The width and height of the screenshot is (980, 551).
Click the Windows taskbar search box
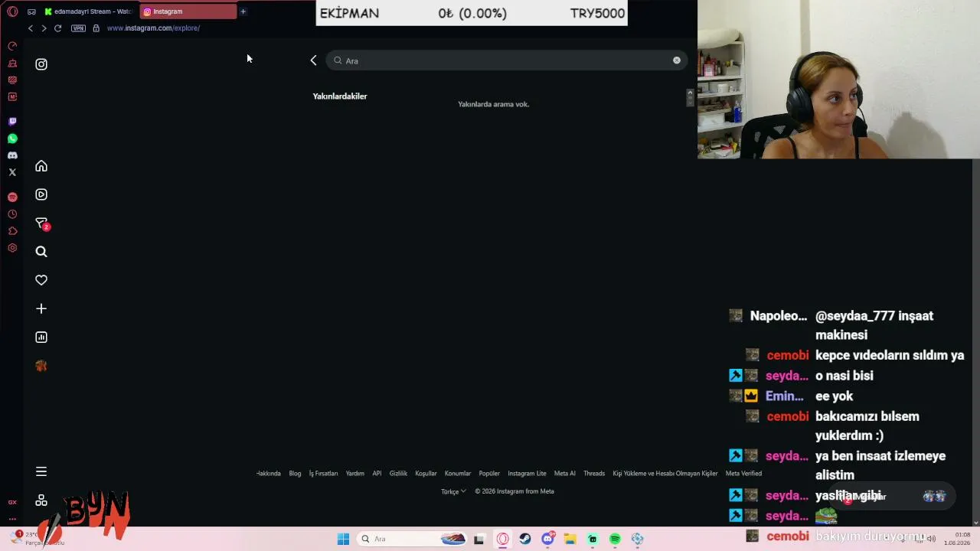coord(413,539)
